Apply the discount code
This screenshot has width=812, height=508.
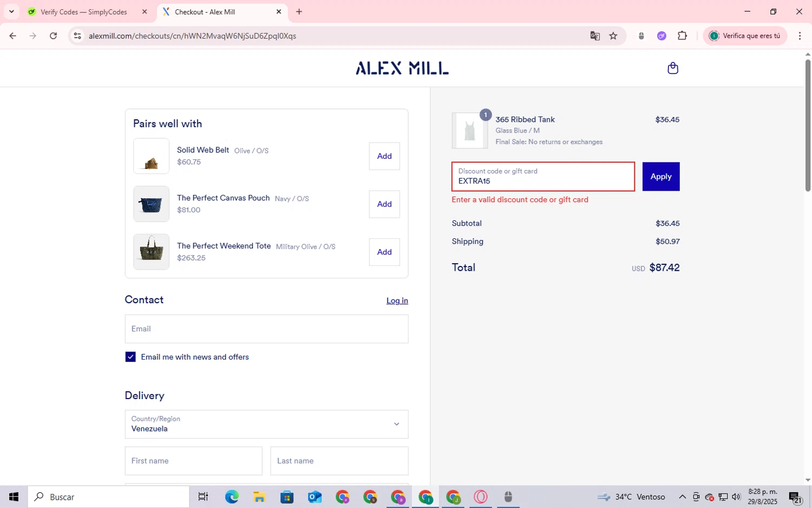tap(661, 177)
